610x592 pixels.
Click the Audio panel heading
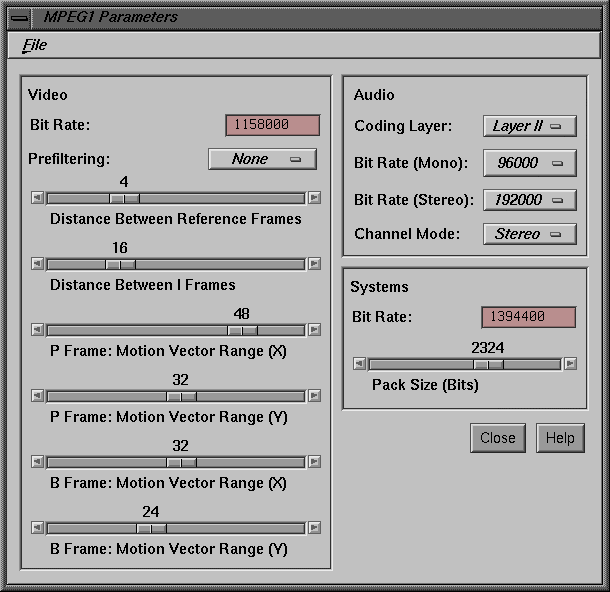pos(374,95)
